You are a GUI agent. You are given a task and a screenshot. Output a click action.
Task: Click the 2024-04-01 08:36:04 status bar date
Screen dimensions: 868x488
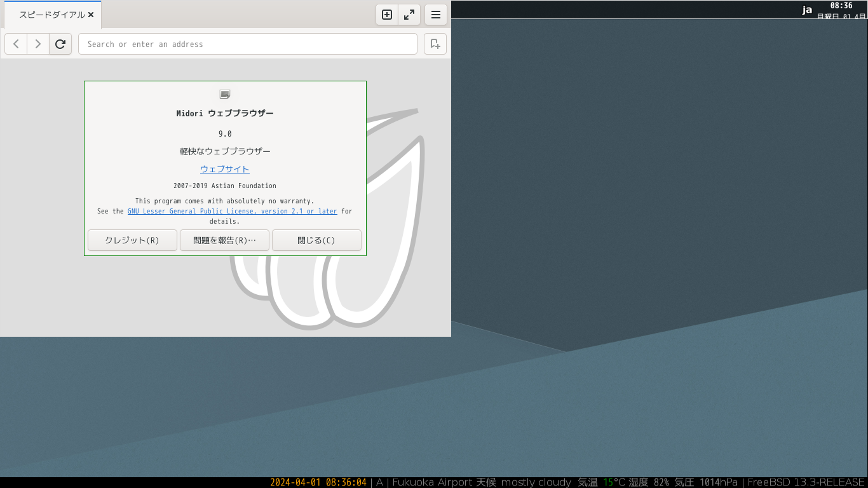(x=318, y=482)
